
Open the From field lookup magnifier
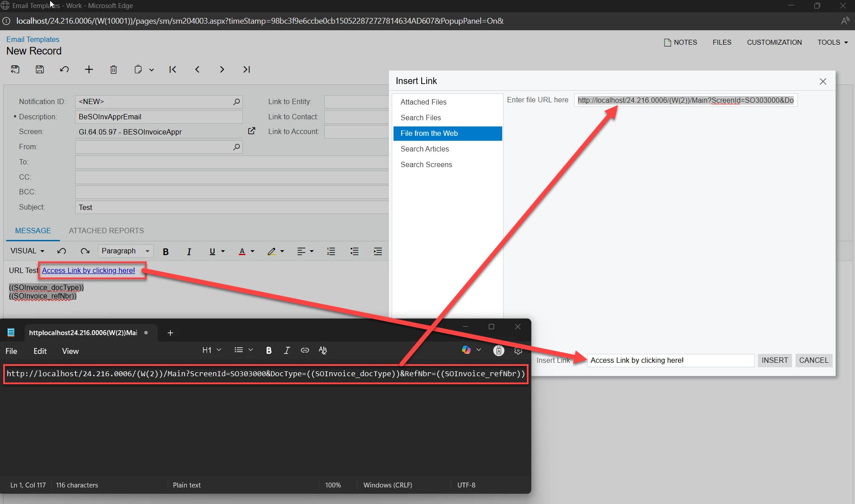click(x=237, y=147)
